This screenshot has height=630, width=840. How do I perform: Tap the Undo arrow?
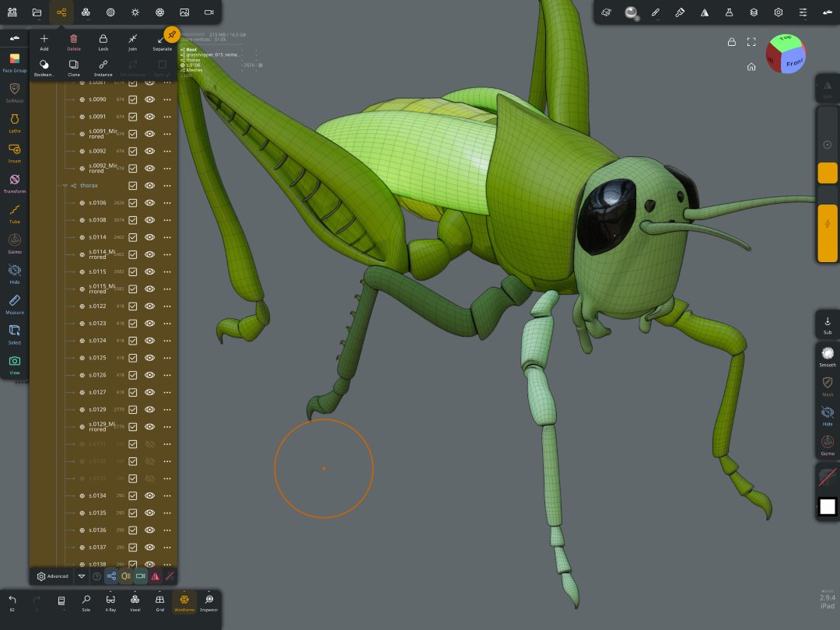(12, 602)
